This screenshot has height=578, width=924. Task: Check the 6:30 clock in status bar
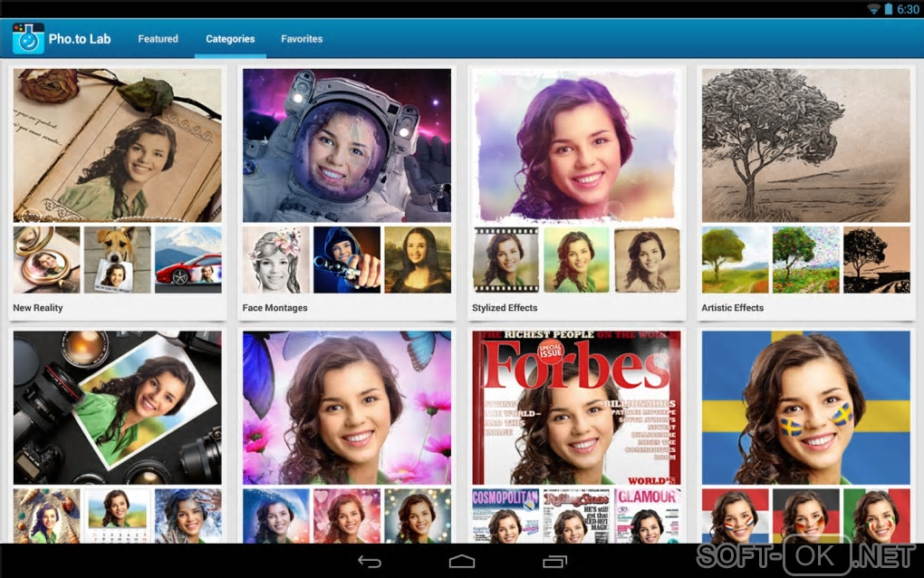coord(908,9)
